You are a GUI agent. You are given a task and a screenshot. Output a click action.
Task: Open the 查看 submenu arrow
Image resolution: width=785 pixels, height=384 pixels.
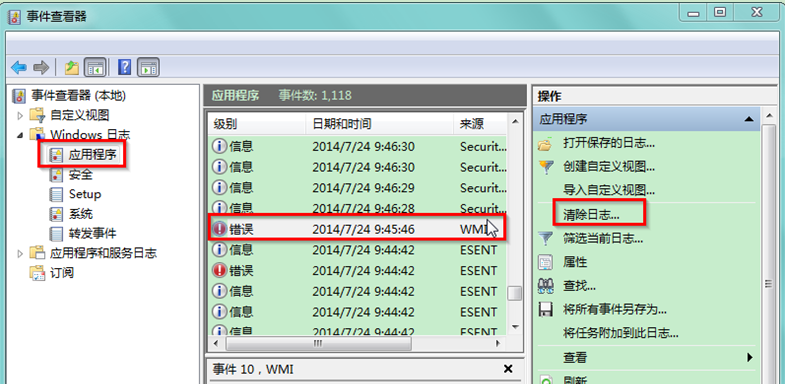[749, 357]
